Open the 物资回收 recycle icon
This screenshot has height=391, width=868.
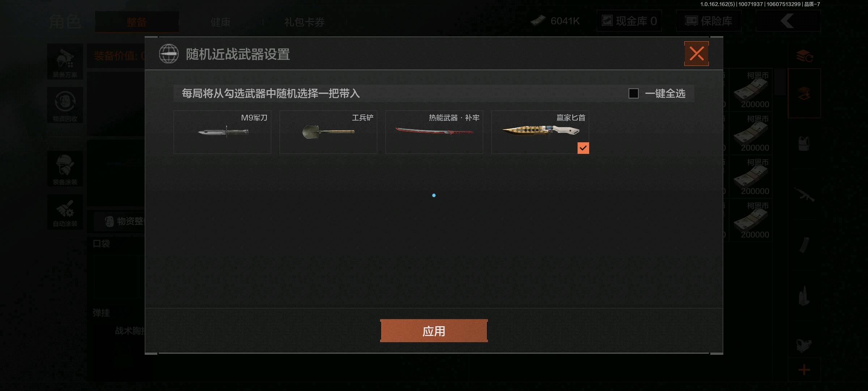pyautogui.click(x=65, y=105)
